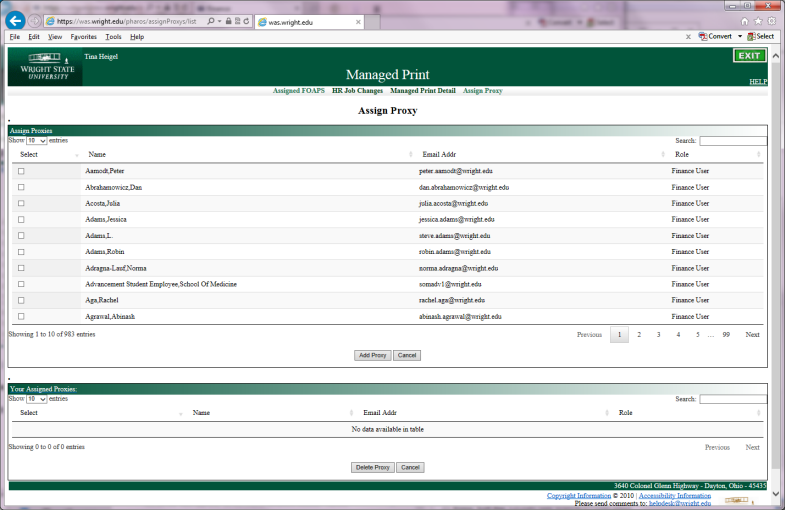785x510 pixels.
Task: Click the Delete Proxy button
Action: click(372, 467)
